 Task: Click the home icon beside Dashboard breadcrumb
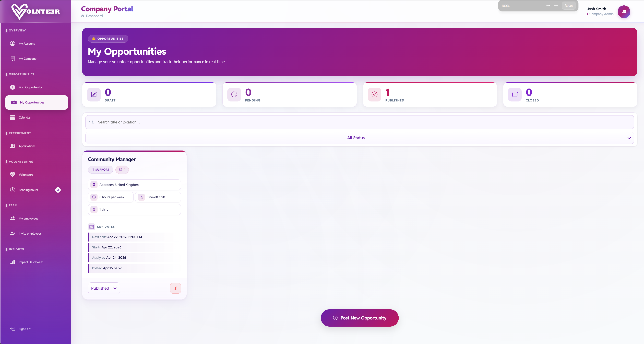[x=83, y=16]
